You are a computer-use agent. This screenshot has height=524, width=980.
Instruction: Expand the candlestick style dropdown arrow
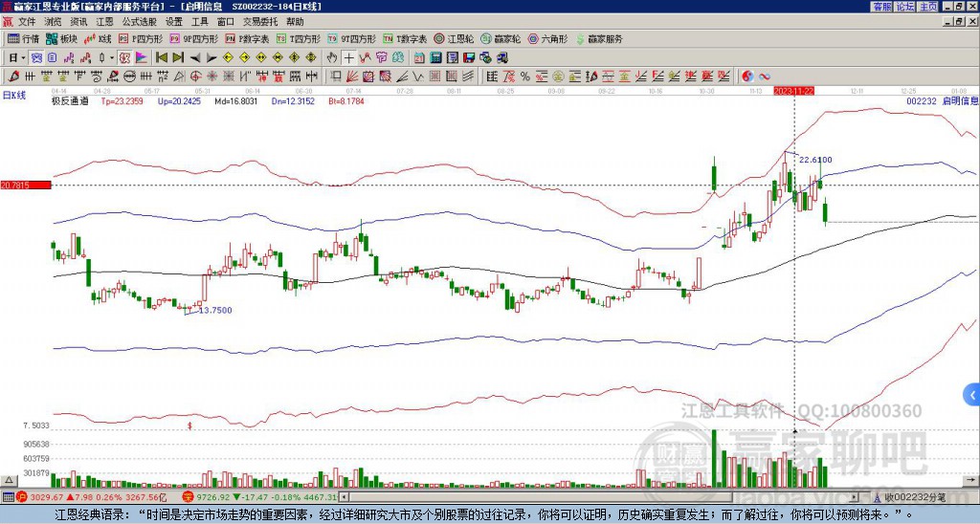coord(112,58)
